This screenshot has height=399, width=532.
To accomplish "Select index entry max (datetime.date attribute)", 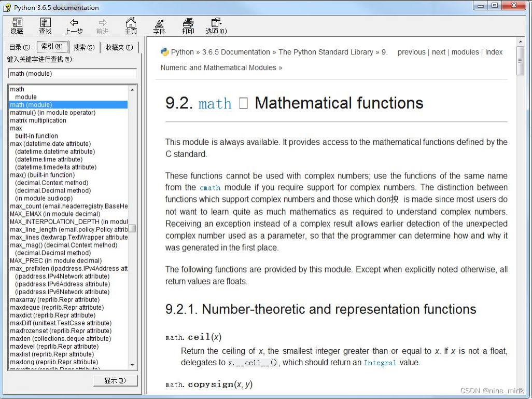I will pos(50,144).
